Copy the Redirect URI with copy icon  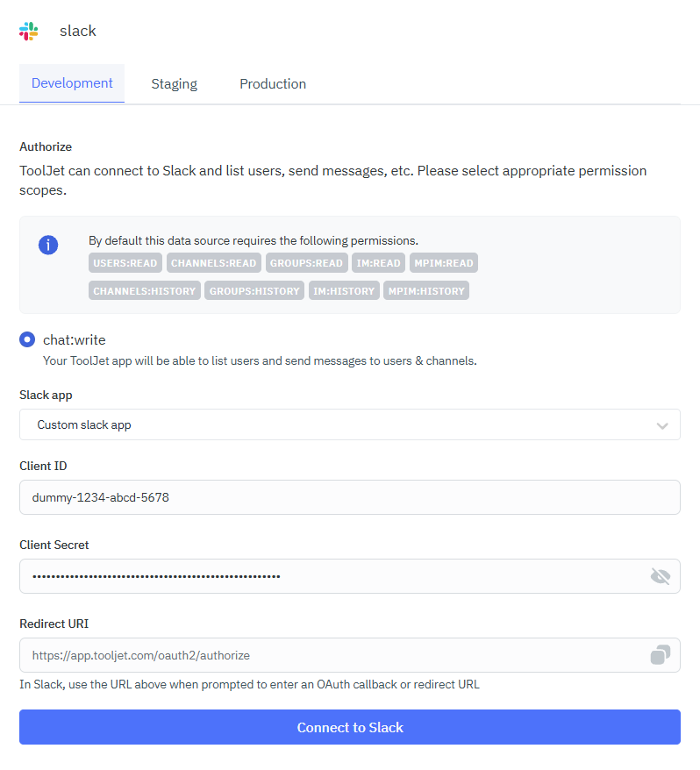(x=661, y=655)
